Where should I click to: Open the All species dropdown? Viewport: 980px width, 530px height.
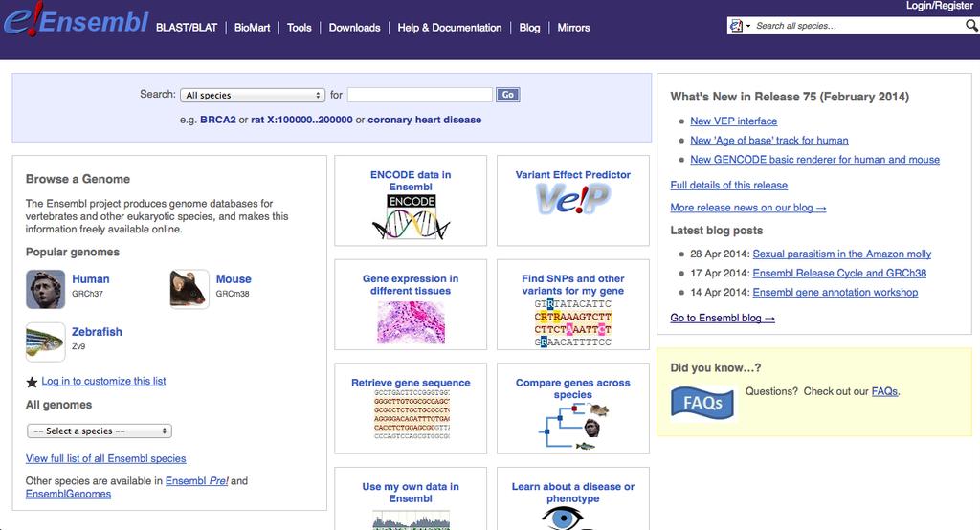pos(253,95)
